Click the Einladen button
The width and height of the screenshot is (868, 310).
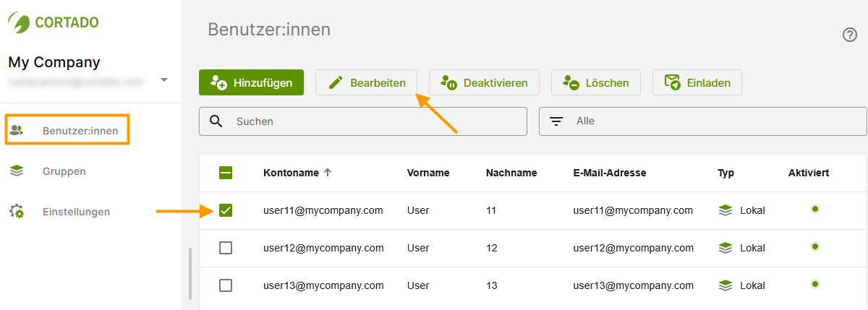[697, 82]
